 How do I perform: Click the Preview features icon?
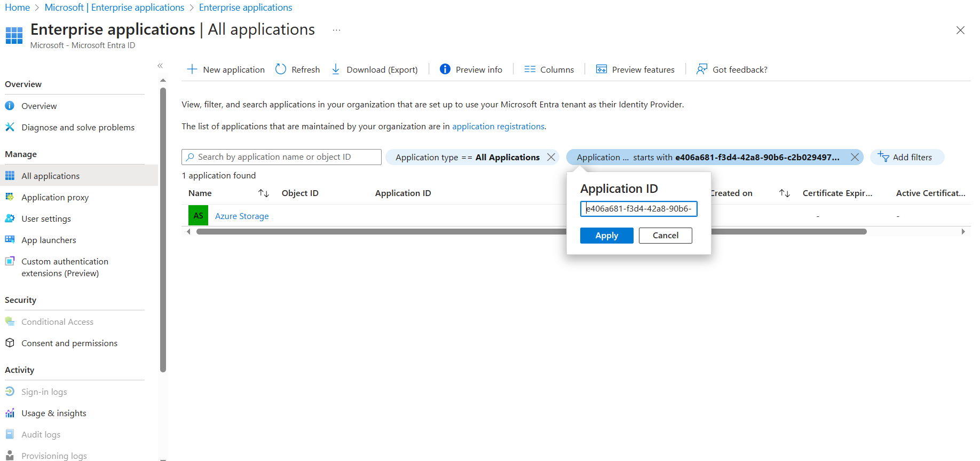point(602,69)
